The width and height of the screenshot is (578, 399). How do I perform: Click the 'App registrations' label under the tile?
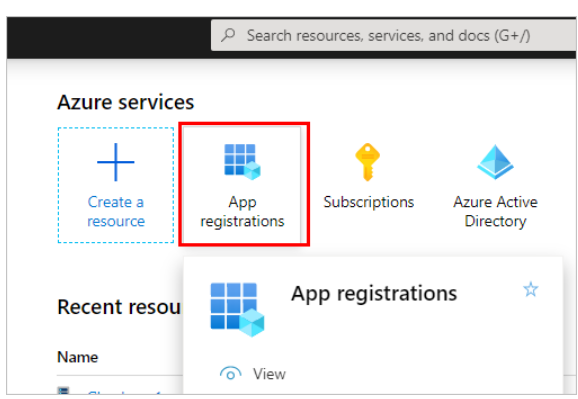coord(242,211)
